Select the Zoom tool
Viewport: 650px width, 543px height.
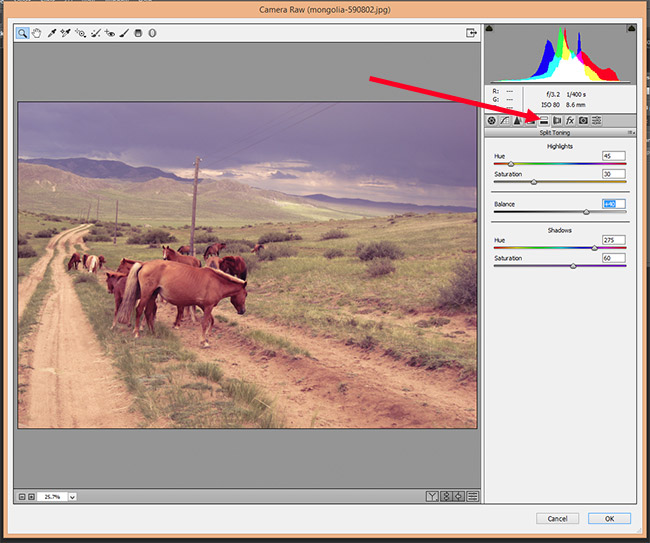(22, 33)
